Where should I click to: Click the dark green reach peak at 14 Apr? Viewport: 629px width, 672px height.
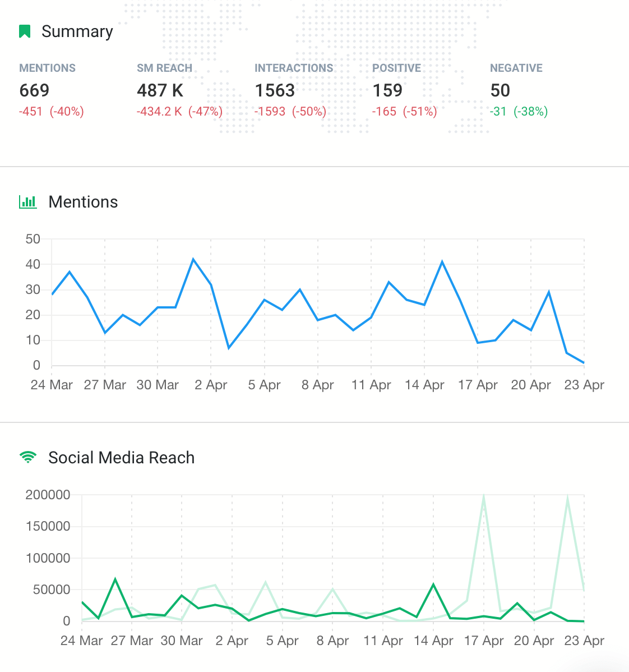click(433, 584)
